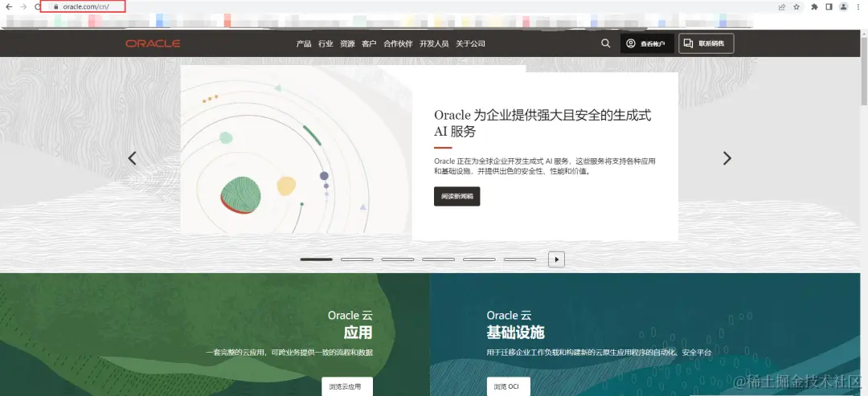The width and height of the screenshot is (868, 396).
Task: Select the fifth carousel slide indicator
Action: [x=479, y=259]
